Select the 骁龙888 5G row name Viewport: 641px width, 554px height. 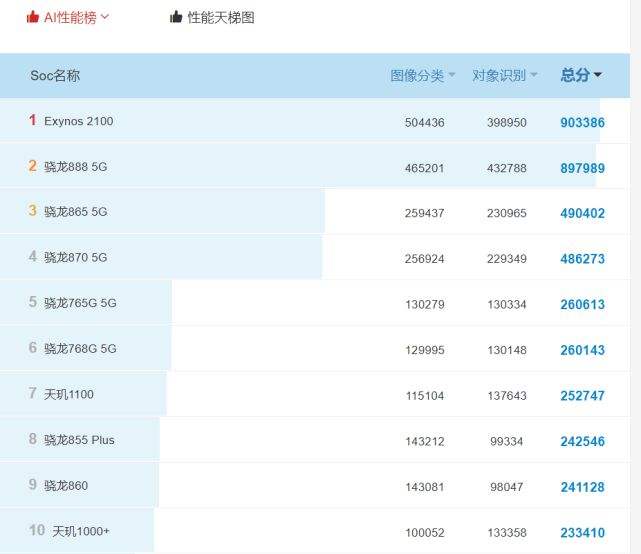click(x=76, y=166)
